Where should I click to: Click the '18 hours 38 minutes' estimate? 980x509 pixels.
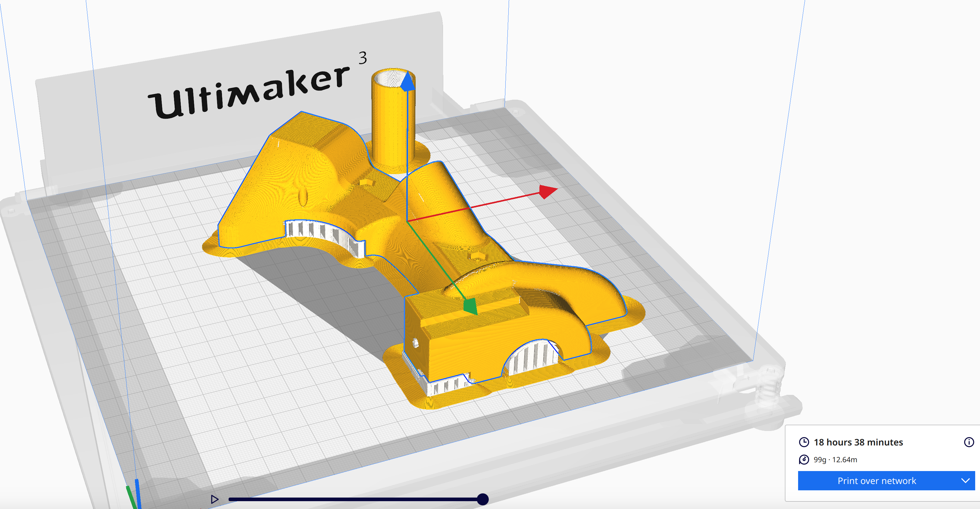(858, 442)
